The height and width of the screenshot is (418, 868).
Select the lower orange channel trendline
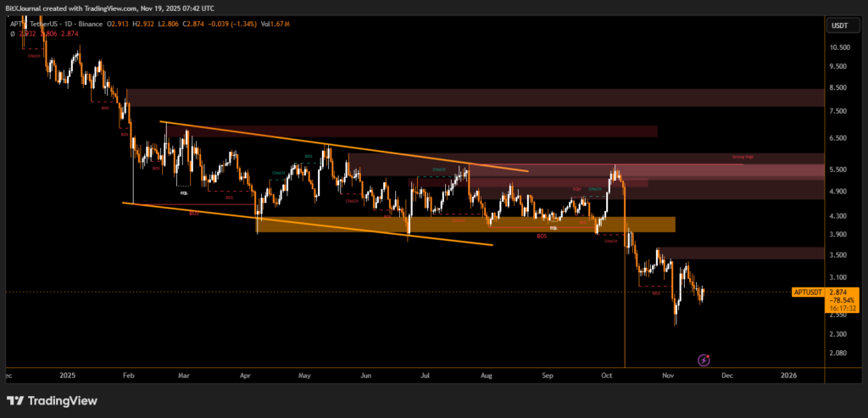[305, 223]
